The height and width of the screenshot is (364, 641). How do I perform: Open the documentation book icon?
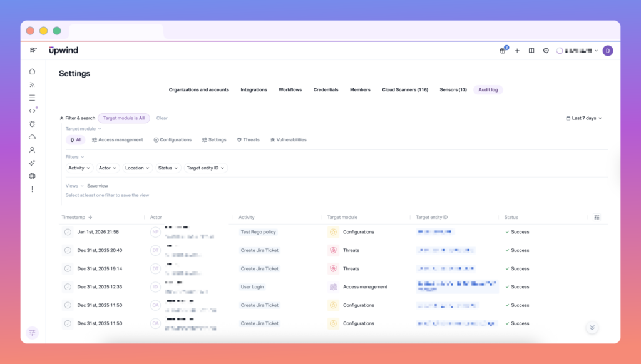[531, 50]
